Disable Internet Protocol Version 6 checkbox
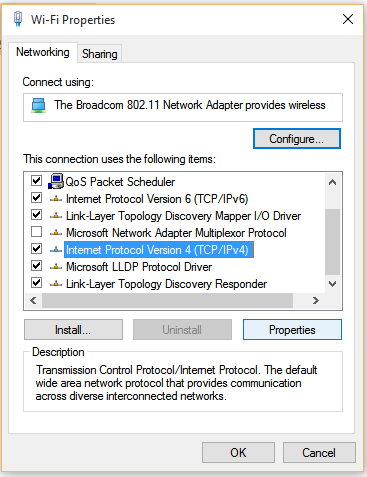Screen dimensions: 367x477 pyautogui.click(x=36, y=198)
